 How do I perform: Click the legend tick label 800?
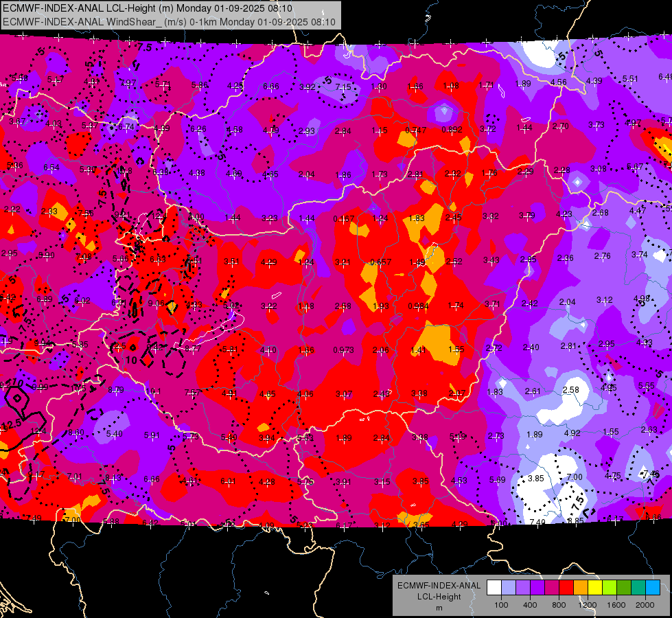click(x=559, y=605)
